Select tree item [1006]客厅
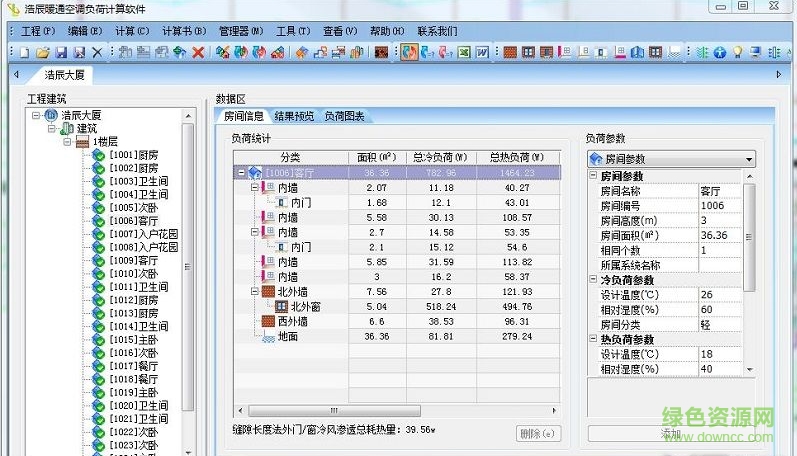This screenshot has height=456, width=797. coord(133,221)
